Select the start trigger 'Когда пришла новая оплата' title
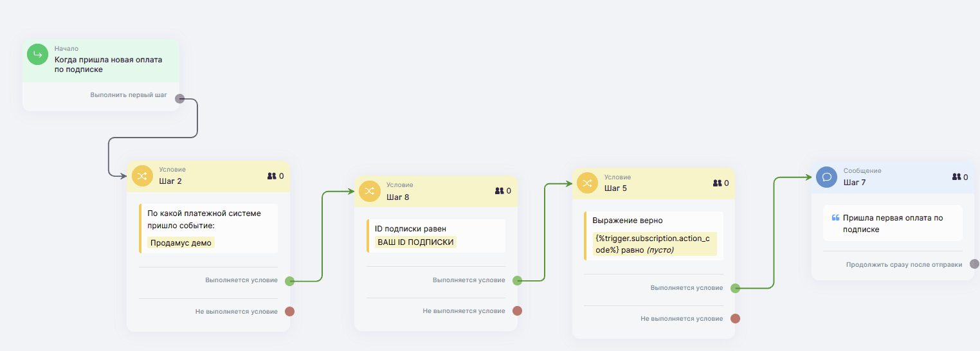Screen dimensions: 980x351 (108, 64)
